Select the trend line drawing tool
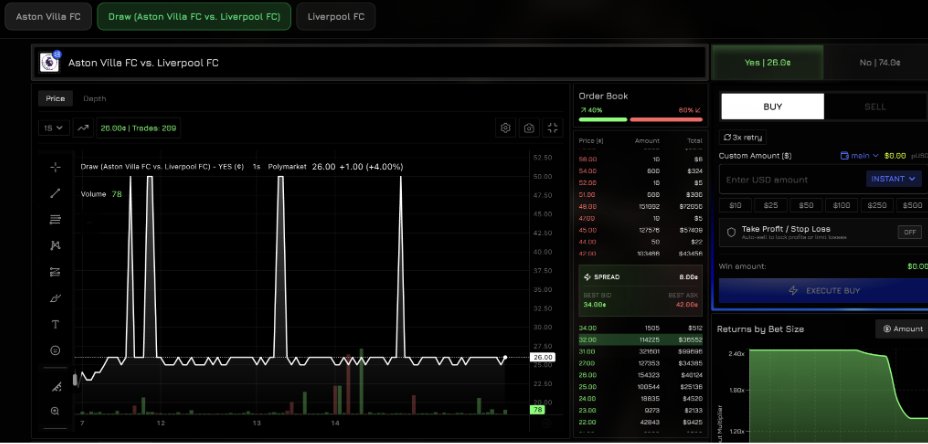The width and height of the screenshot is (928, 444). coord(56,193)
